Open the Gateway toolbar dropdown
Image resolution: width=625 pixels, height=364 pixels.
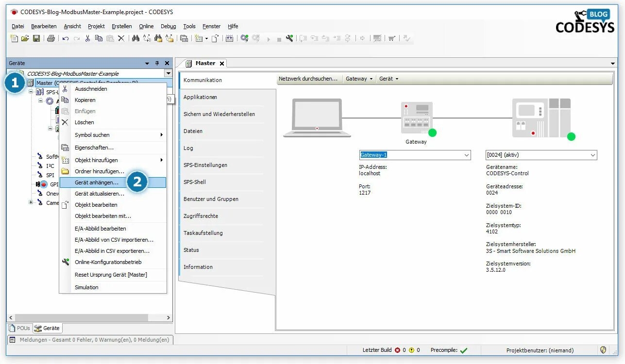click(x=359, y=79)
